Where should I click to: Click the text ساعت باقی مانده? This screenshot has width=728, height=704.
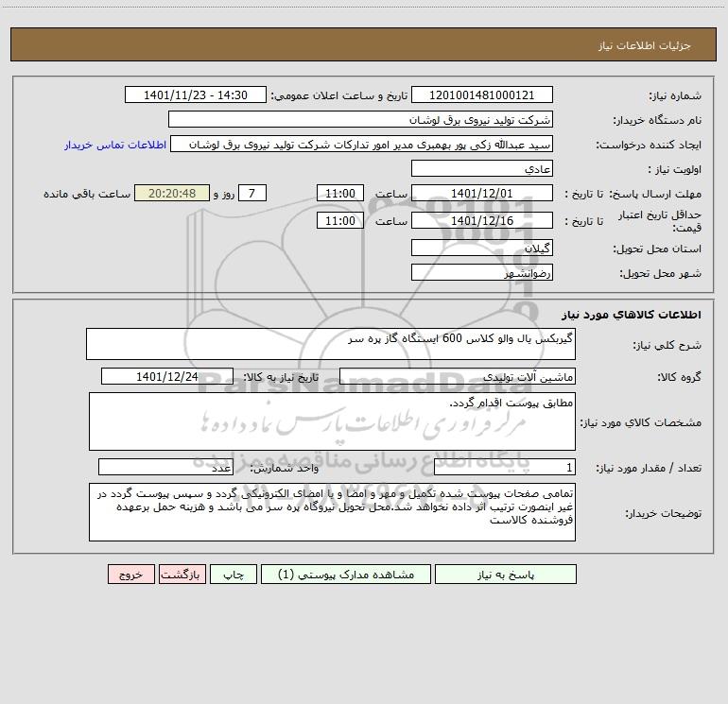pyautogui.click(x=87, y=194)
